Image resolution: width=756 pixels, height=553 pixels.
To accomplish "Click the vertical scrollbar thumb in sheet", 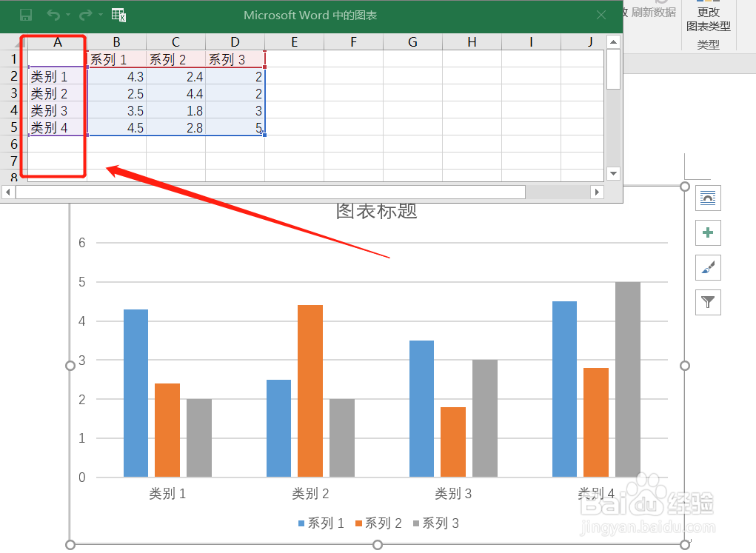I will [613, 70].
